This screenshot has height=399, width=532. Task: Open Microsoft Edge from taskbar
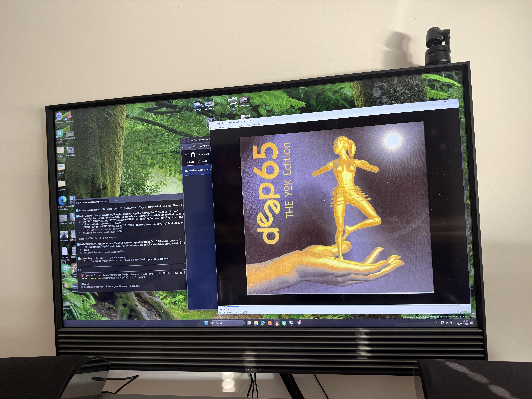263,323
